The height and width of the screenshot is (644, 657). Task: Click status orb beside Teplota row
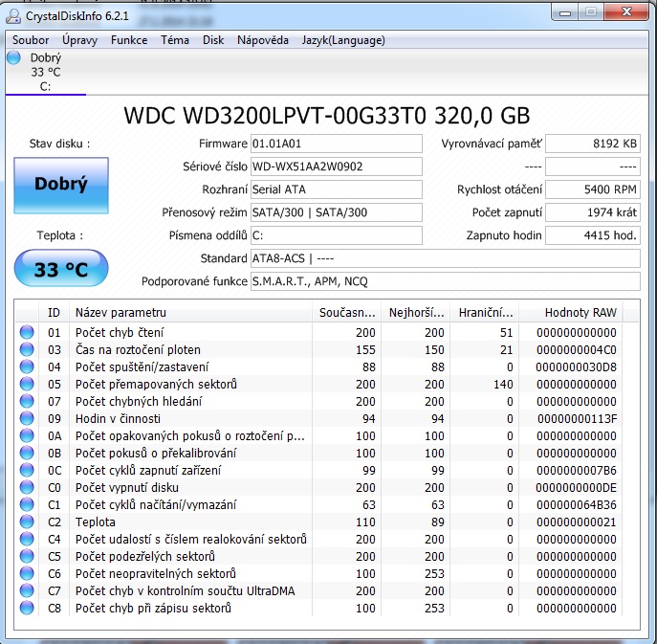(x=27, y=522)
